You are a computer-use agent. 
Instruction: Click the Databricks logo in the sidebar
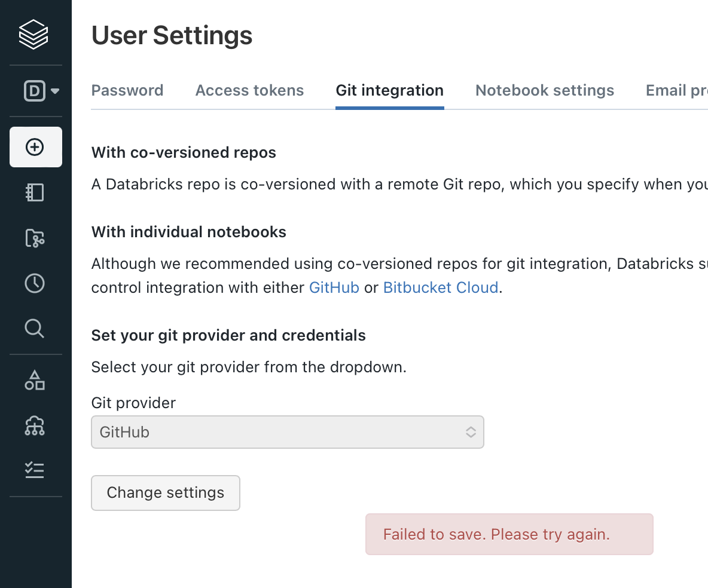34,33
